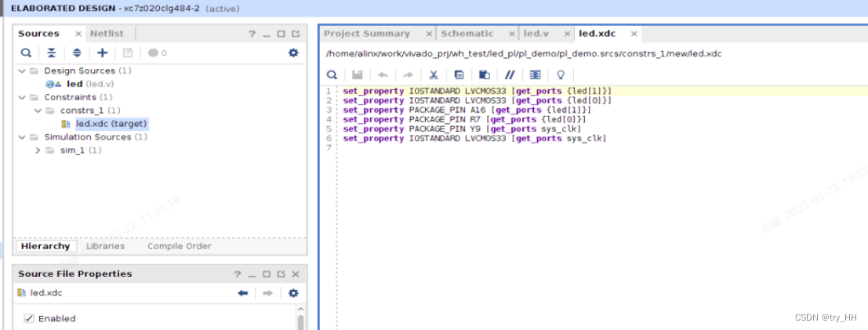
Task: Go back in Source File Properties
Action: click(x=242, y=293)
